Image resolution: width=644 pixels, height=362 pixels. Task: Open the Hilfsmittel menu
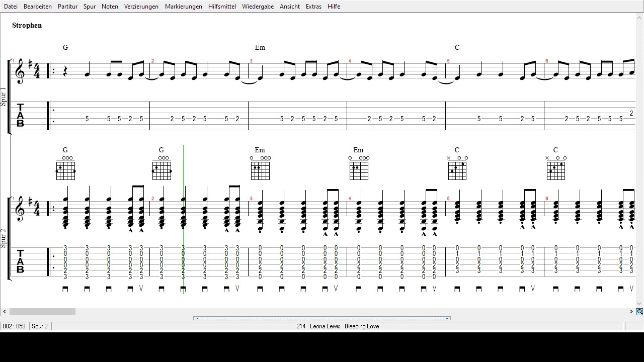[x=222, y=7]
